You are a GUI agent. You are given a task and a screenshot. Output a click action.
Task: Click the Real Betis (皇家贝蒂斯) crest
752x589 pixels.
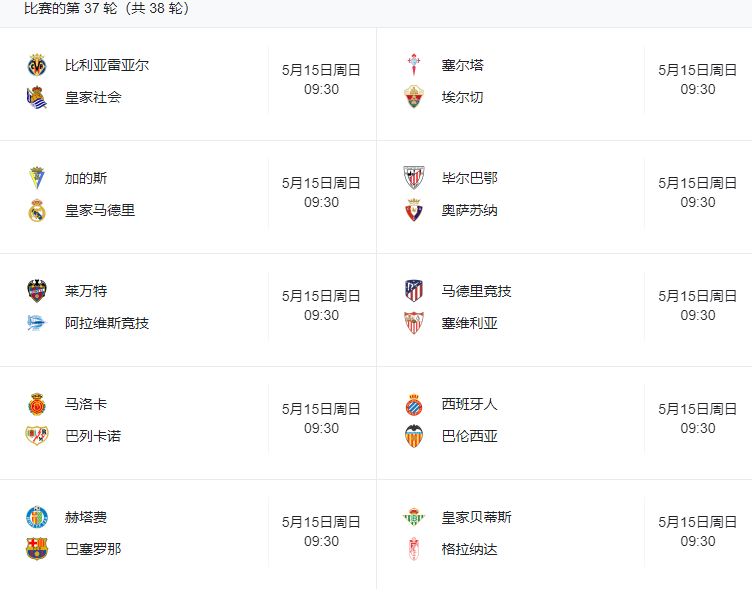click(x=414, y=517)
